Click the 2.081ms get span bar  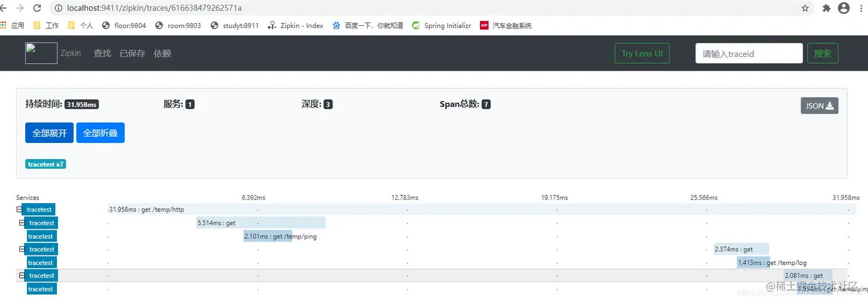pos(808,276)
